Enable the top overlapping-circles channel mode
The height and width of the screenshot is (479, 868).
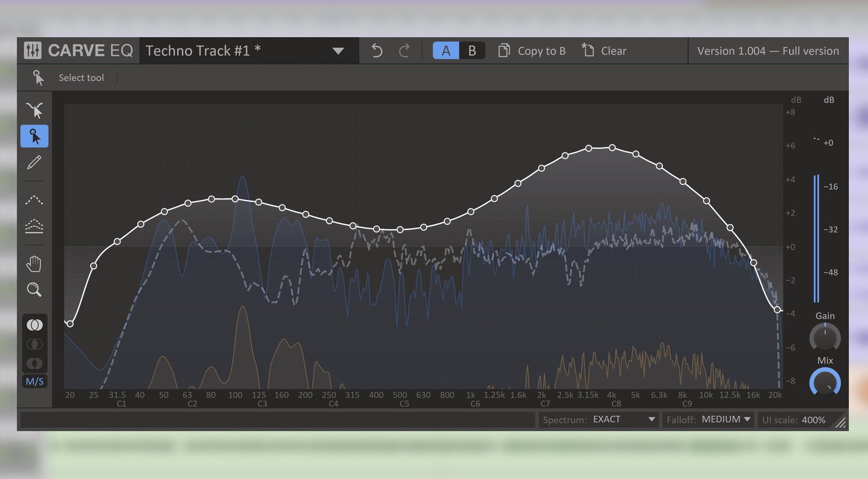pos(34,325)
